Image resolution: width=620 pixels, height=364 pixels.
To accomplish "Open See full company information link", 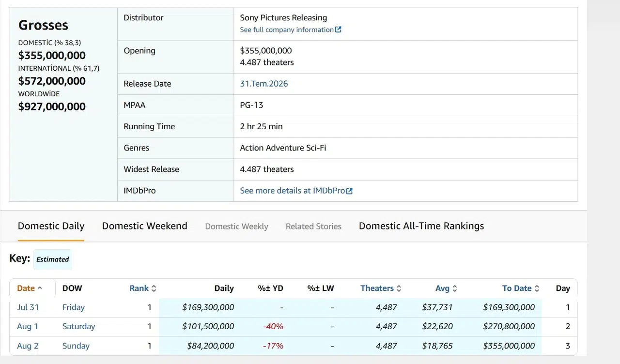I will (x=287, y=30).
